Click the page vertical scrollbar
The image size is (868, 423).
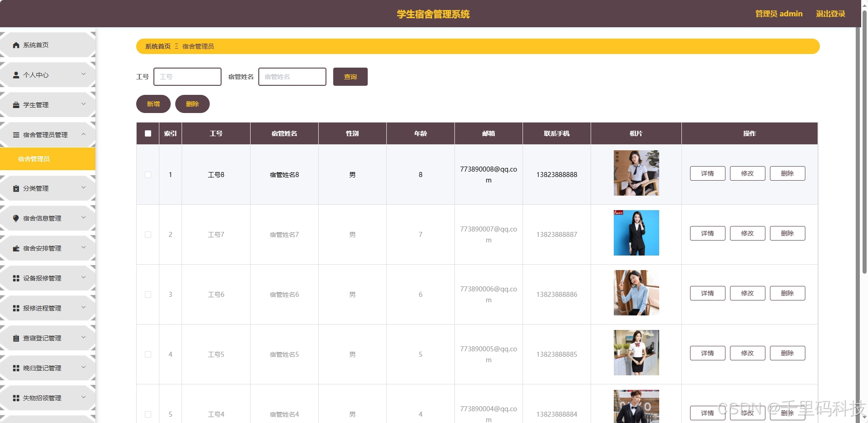[864, 142]
